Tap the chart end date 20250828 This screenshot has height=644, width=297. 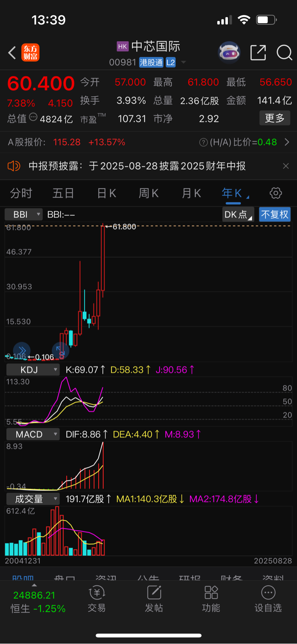coord(273,561)
